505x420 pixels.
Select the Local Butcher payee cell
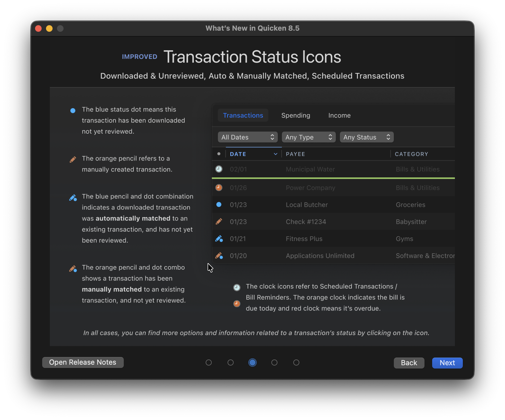click(307, 205)
